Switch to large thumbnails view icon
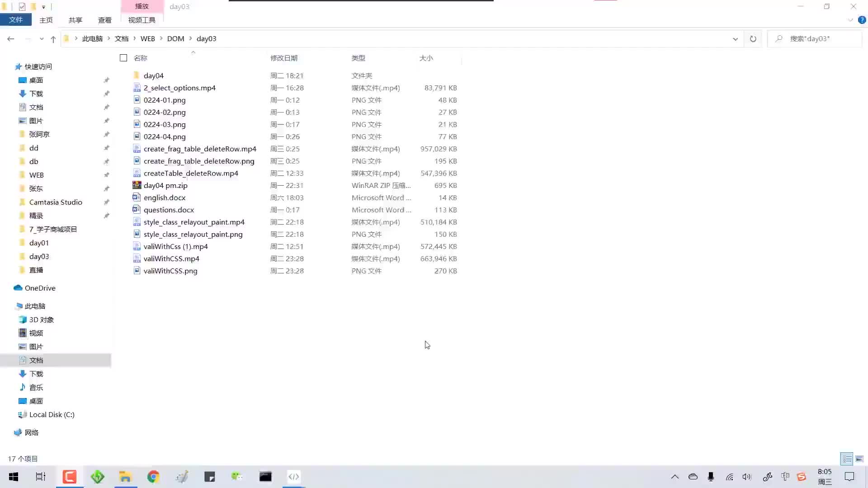 [x=859, y=459]
